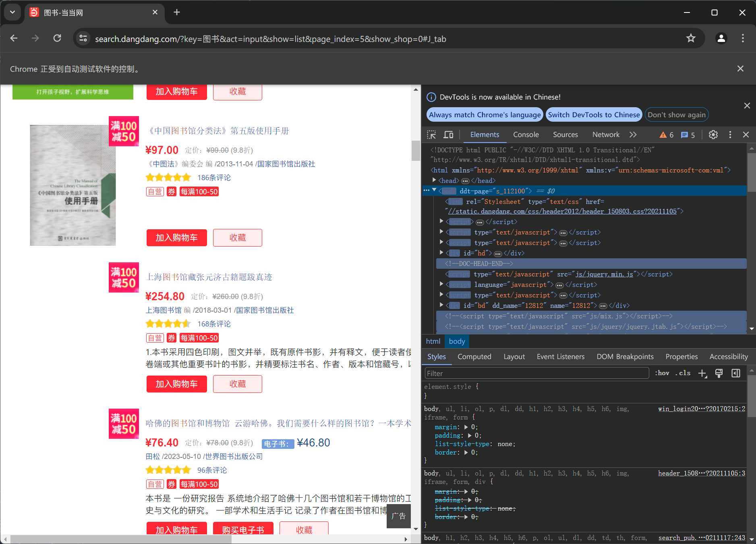Bookmark this page with star icon
Image resolution: width=756 pixels, height=544 pixels.
(691, 38)
